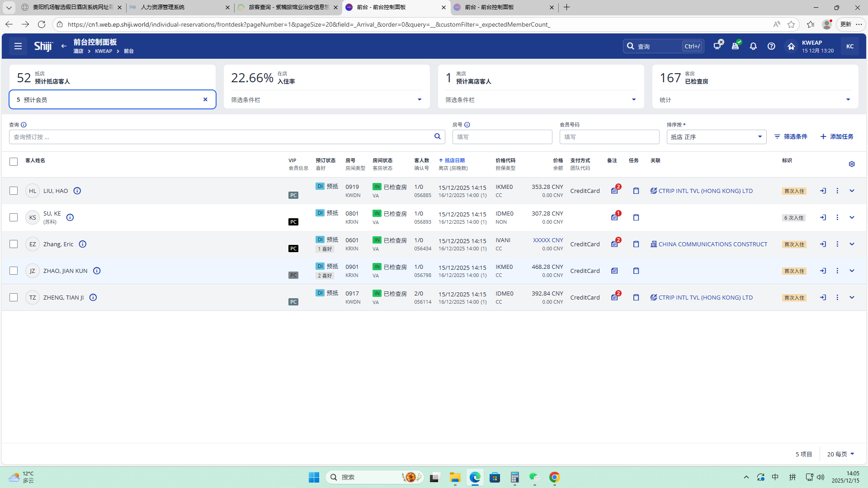The height and width of the screenshot is (488, 868).
Task: Open notes icon for SU, KE row
Action: 614,217
